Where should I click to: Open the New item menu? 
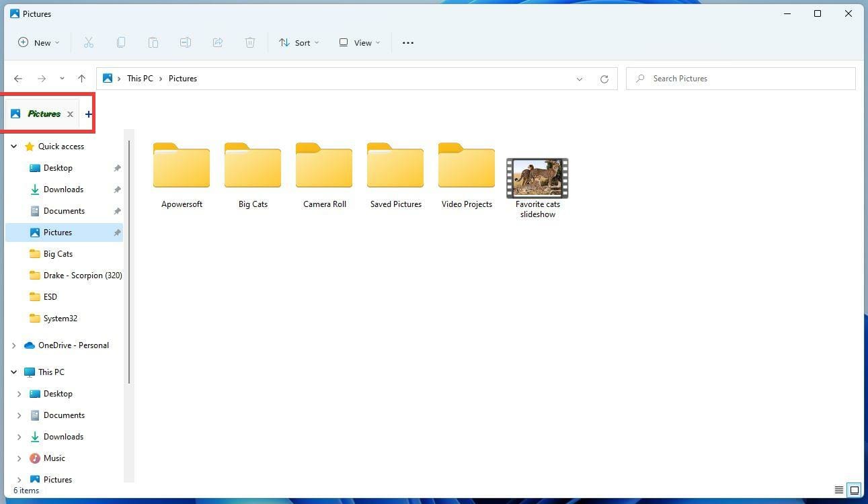tap(38, 42)
